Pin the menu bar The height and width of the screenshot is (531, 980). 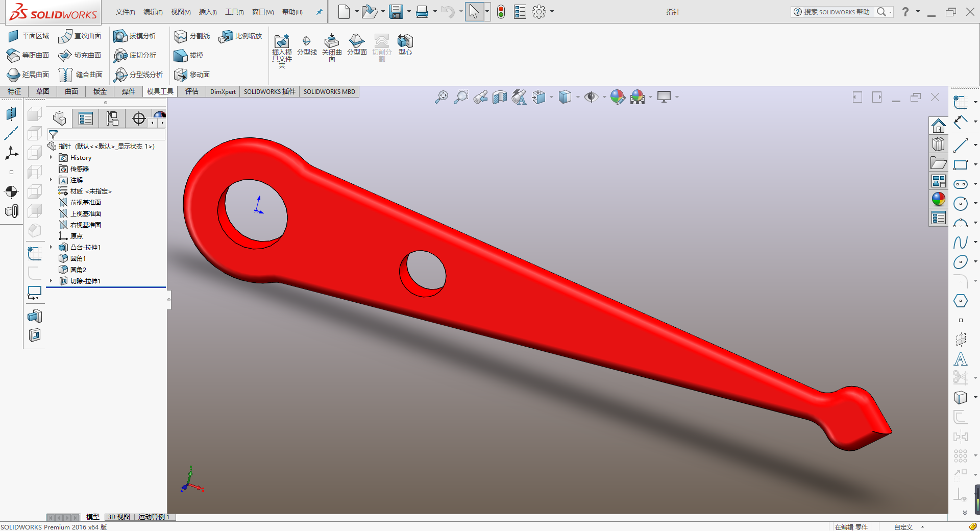click(320, 12)
